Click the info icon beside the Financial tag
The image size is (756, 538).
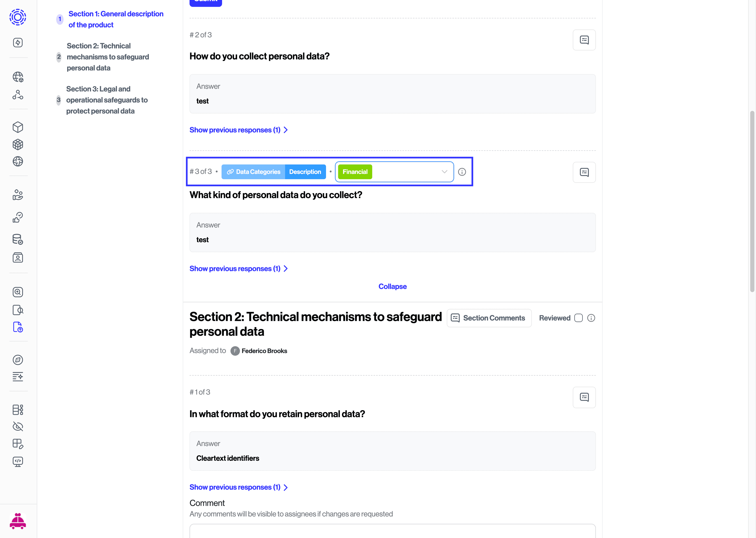pyautogui.click(x=462, y=172)
